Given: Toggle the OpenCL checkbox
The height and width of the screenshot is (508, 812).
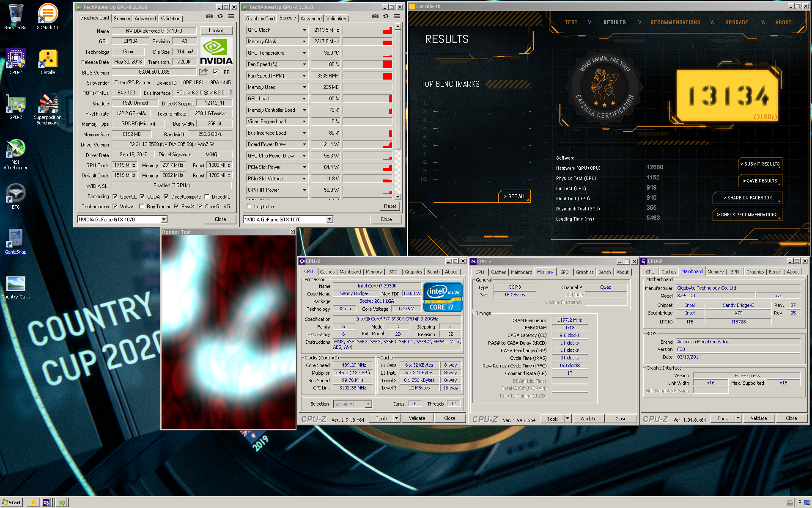Looking at the screenshot, I should (x=115, y=197).
